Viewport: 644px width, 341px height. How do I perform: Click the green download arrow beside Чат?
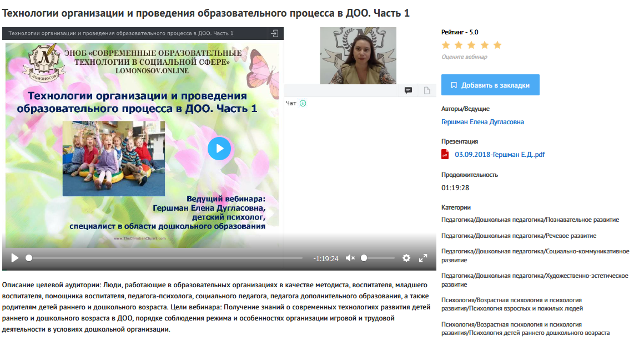click(303, 103)
